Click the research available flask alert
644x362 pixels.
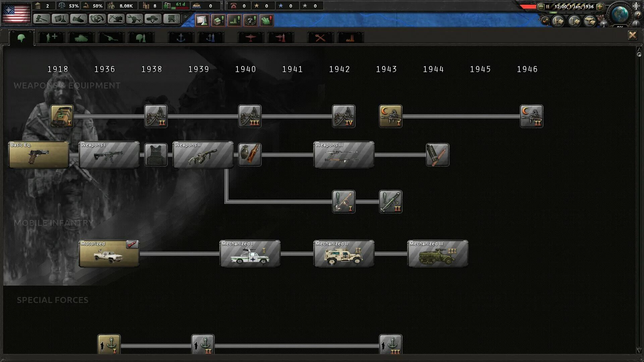pos(202,20)
